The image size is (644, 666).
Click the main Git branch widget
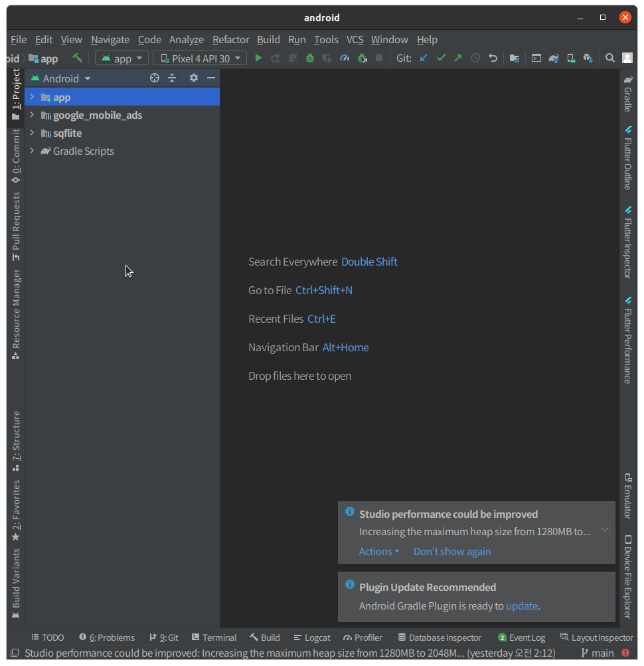click(x=598, y=653)
